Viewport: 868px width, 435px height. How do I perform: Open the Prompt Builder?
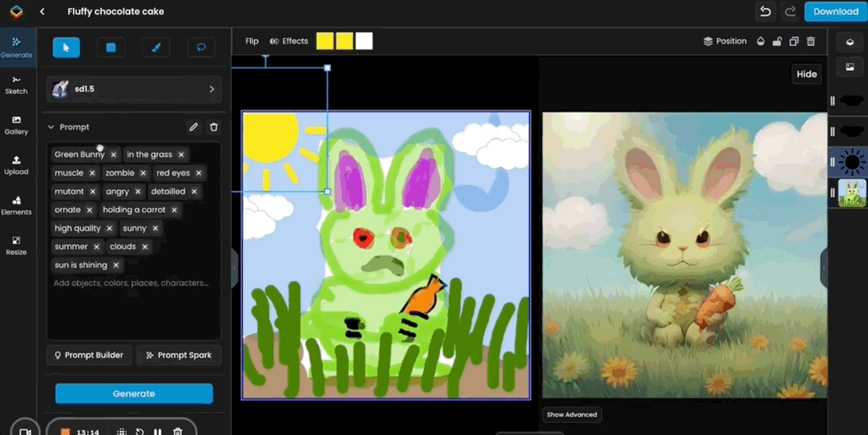tap(89, 355)
